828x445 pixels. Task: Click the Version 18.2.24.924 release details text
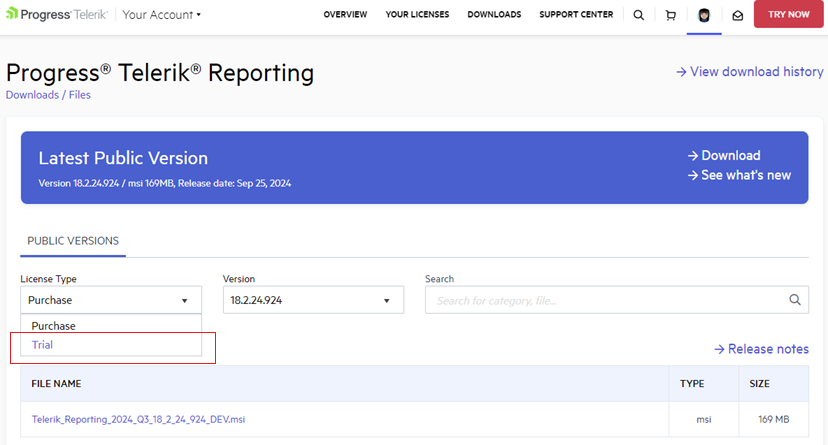coord(165,184)
